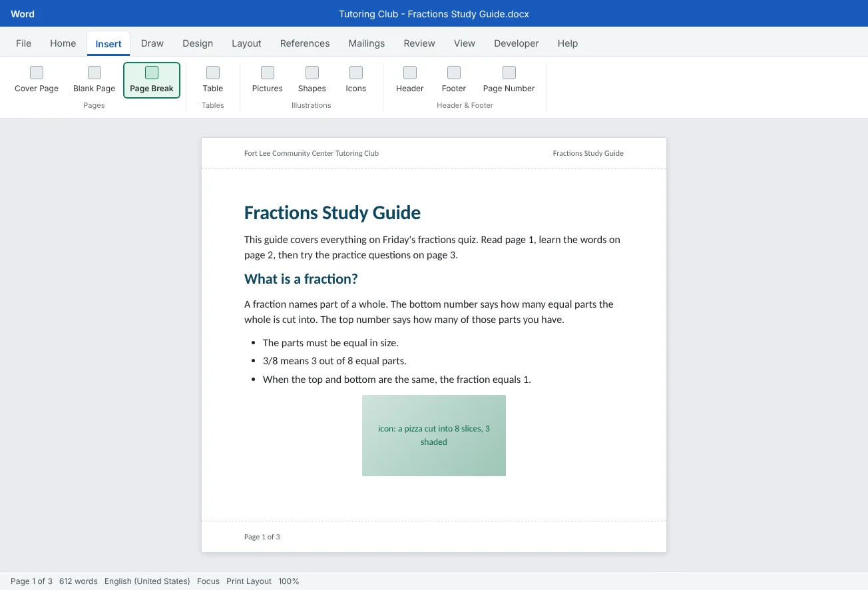
Task: Open the Design tab
Action: click(198, 43)
